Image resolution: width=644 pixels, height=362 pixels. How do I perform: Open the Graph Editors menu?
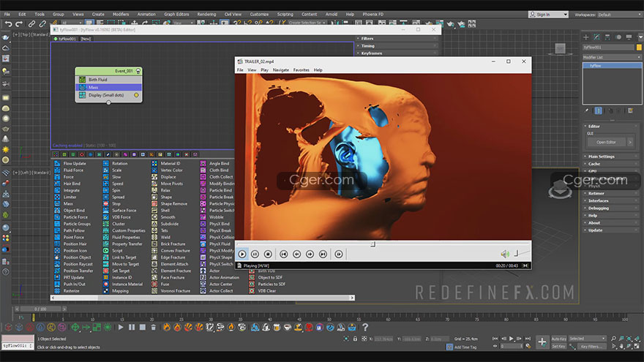(x=176, y=14)
